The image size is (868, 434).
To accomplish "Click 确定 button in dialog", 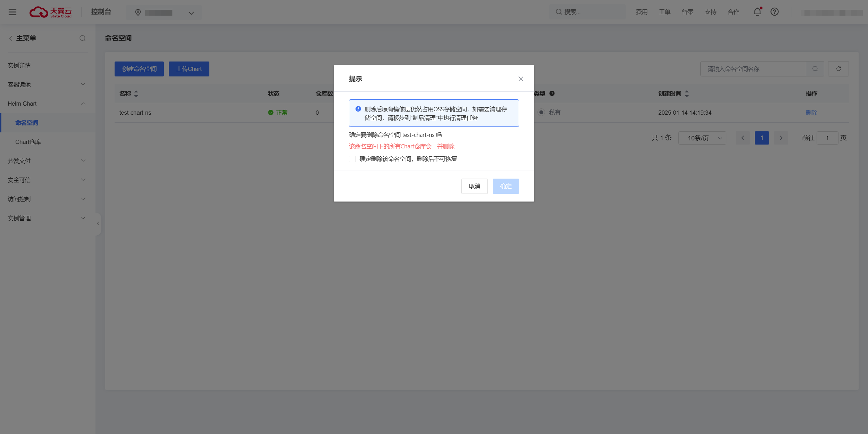I will click(506, 186).
